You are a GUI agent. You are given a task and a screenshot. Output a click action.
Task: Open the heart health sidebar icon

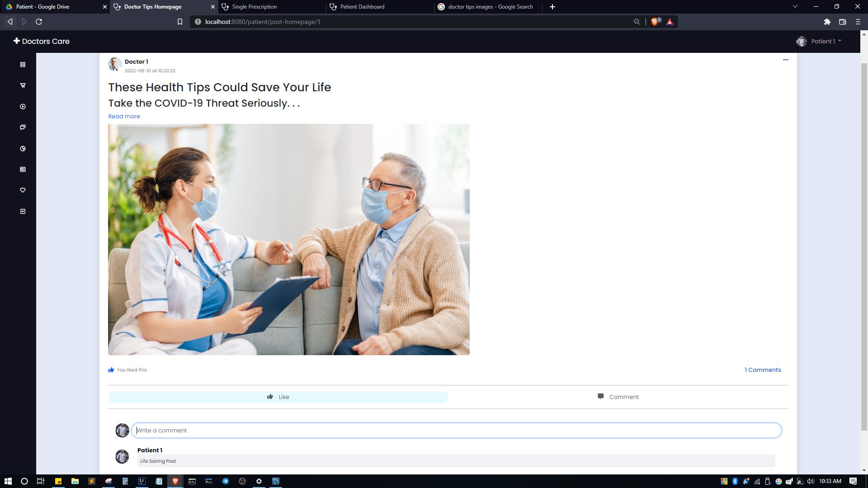click(x=23, y=190)
